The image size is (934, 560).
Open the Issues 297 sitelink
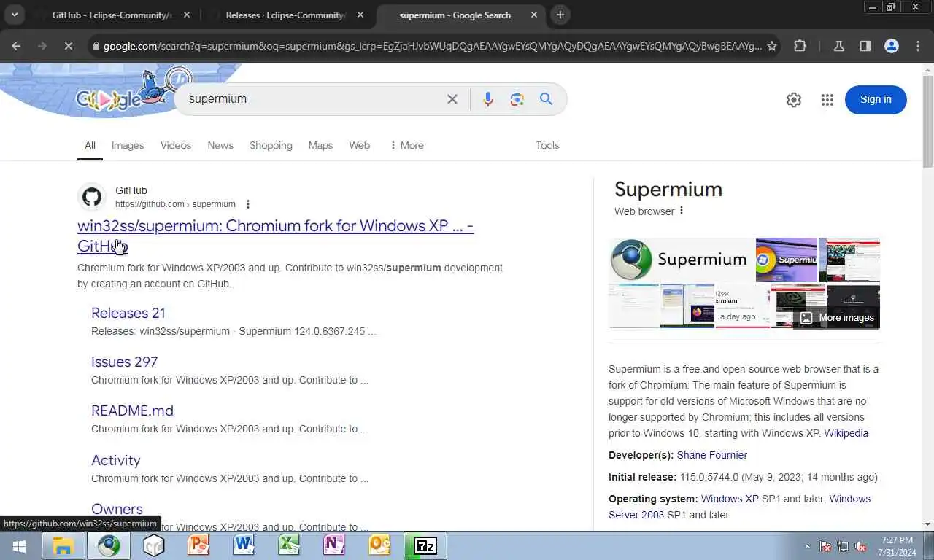tap(124, 362)
